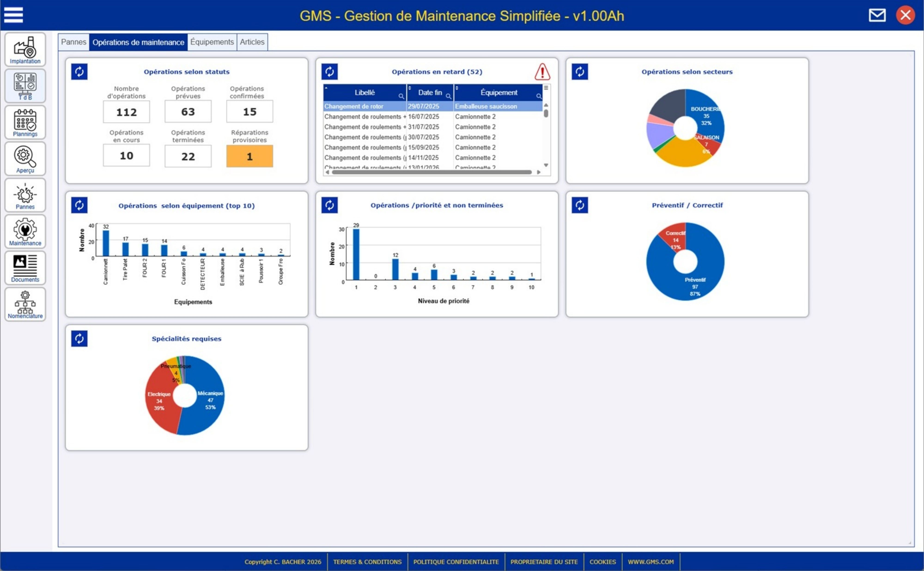
Task: Sort by the Date fin column arrows
Action: tap(410, 88)
